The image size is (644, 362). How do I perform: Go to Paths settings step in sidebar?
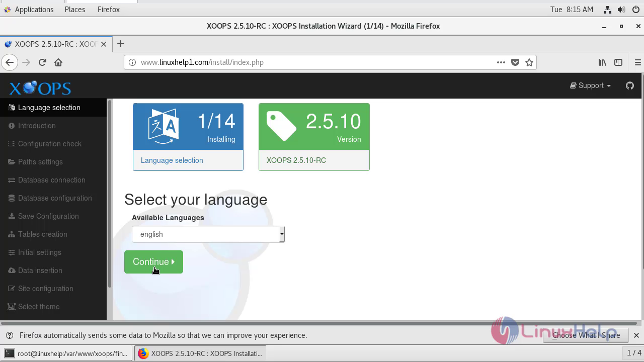[x=53, y=162]
